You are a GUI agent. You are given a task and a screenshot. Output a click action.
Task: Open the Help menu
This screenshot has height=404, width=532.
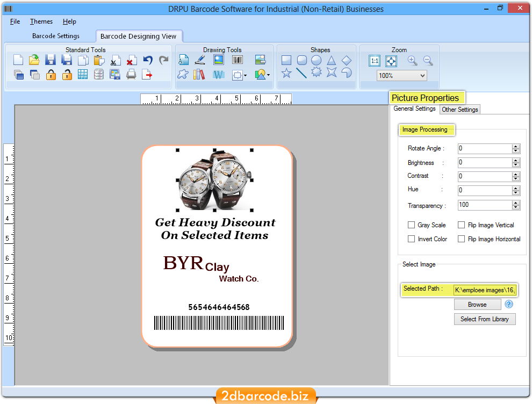(x=69, y=21)
